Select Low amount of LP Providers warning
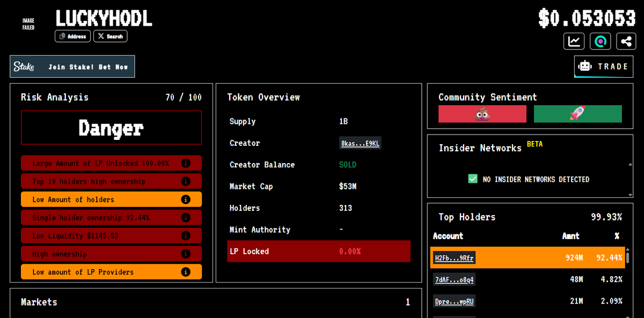Viewport: 644px width, 318px height. click(x=112, y=272)
